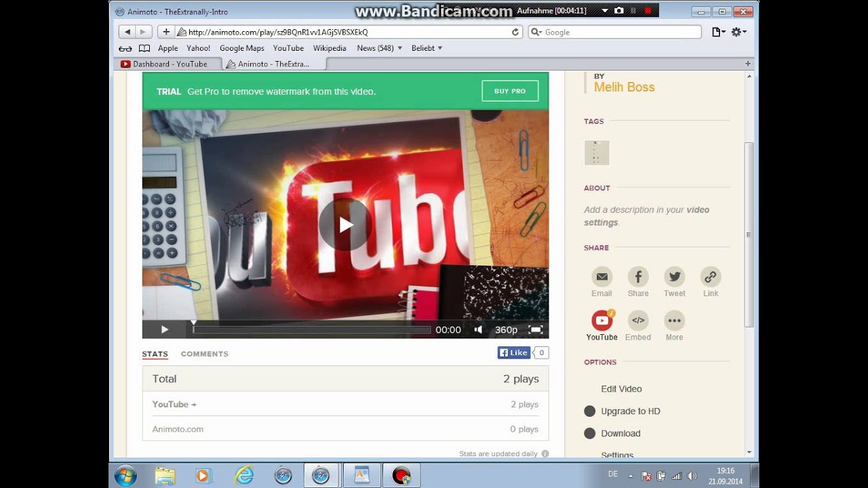
Task: Open the page menu icon in toolbar
Action: pos(718,32)
